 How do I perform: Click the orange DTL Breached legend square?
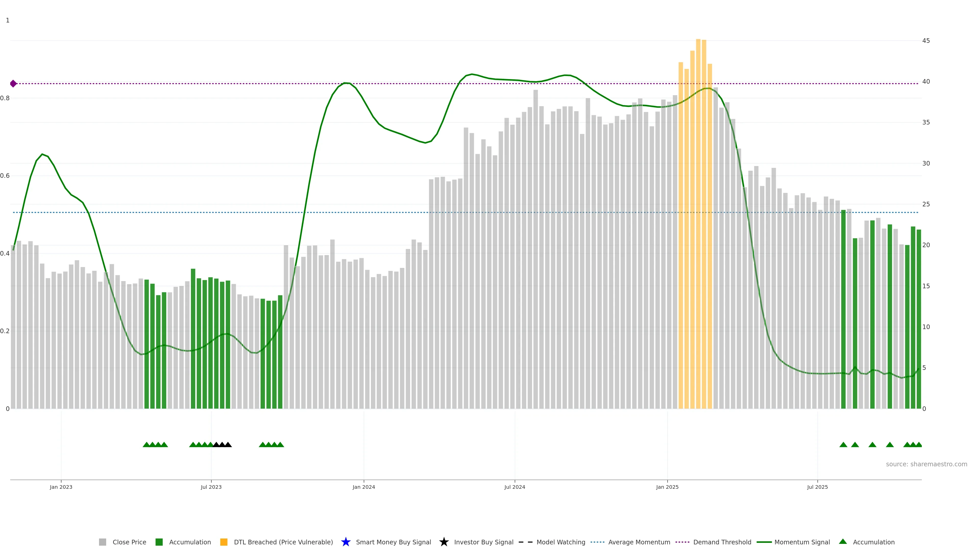click(224, 542)
